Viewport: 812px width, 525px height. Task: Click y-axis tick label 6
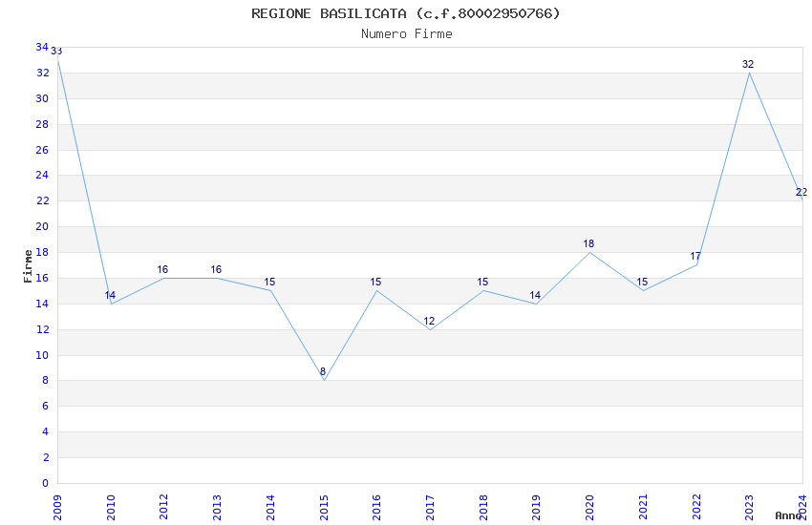tap(46, 406)
